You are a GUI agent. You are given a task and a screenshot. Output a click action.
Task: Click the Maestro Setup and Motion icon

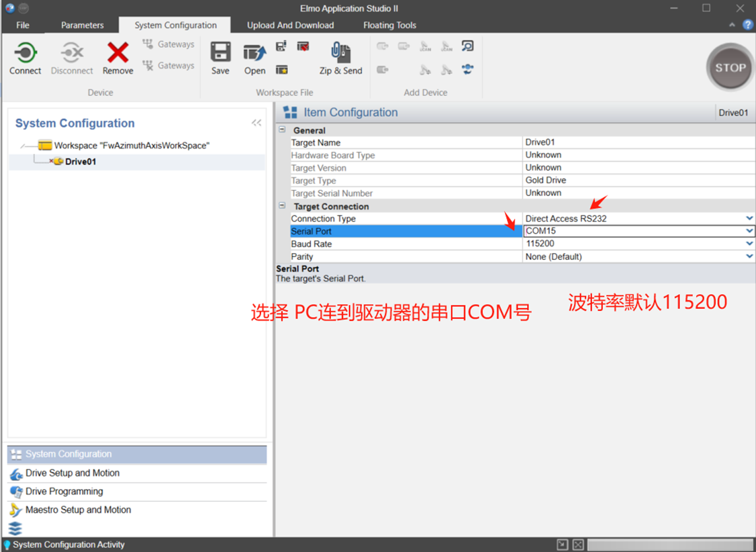tap(16, 510)
